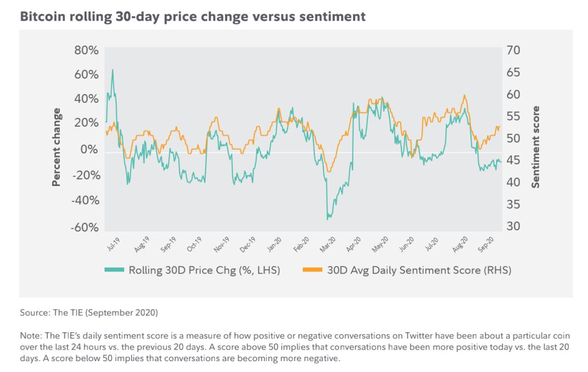This screenshot has height=372, width=588.
Task: Click the -60% tick on left axis
Action: click(85, 227)
